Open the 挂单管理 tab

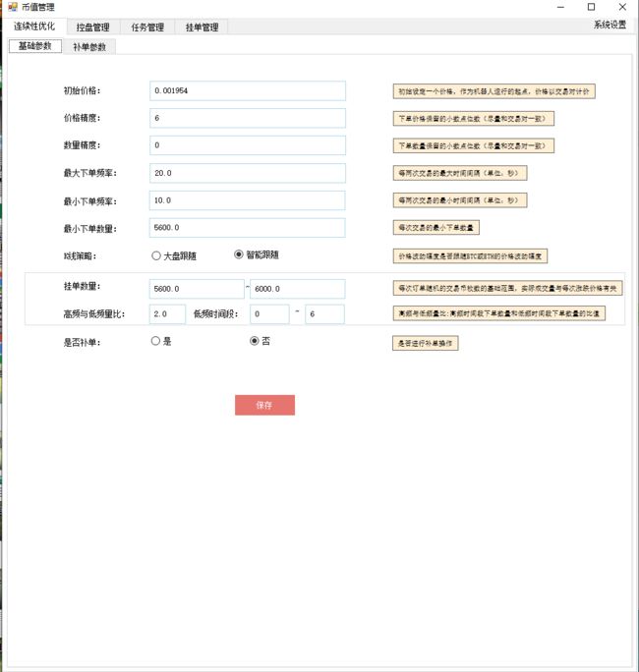tap(202, 28)
